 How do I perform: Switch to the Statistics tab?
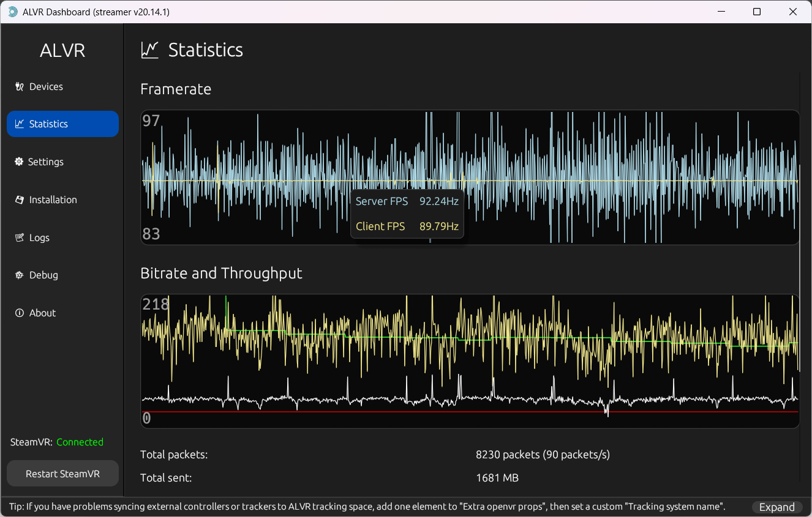coord(62,124)
